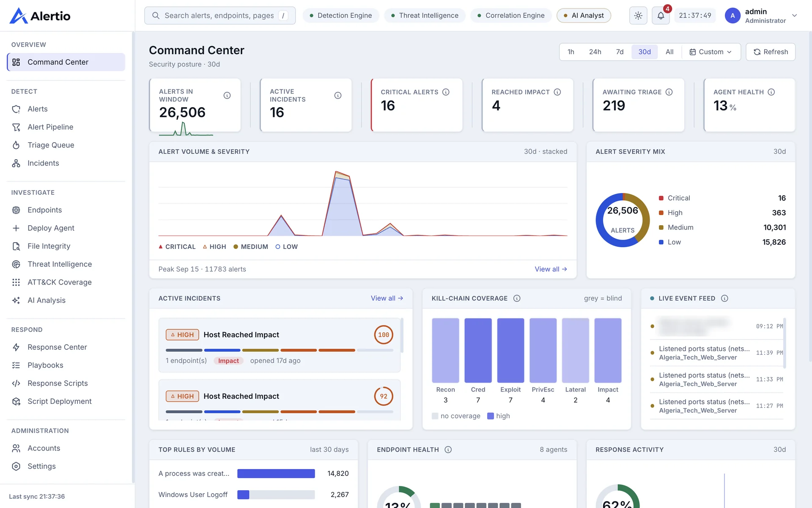Open File Integrity in sidebar

click(66, 246)
